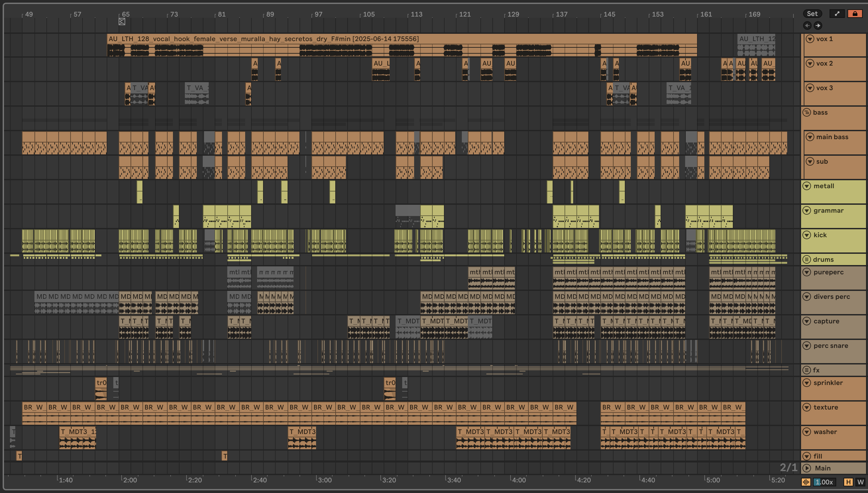Unfold the drums group track icon
868x493 pixels.
[807, 259]
